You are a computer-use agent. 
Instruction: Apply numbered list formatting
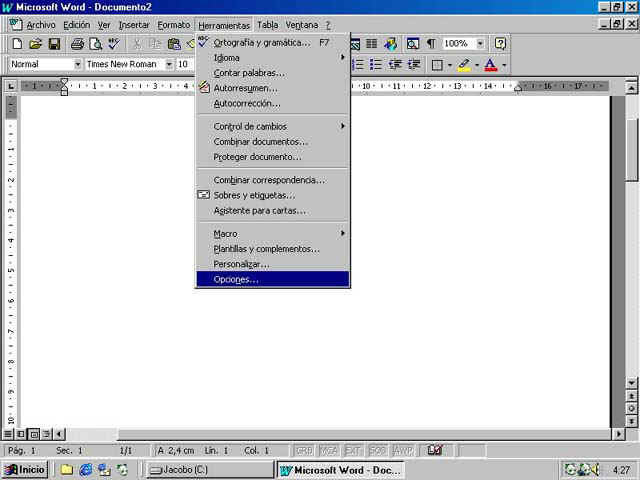coord(358,64)
